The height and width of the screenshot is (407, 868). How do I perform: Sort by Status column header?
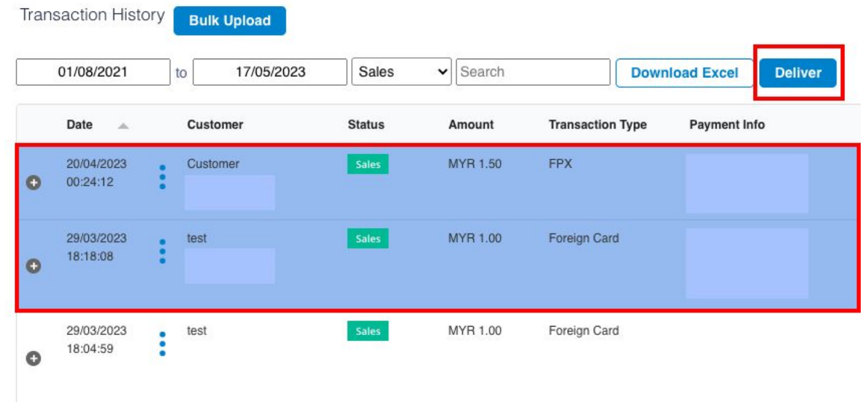tap(366, 125)
